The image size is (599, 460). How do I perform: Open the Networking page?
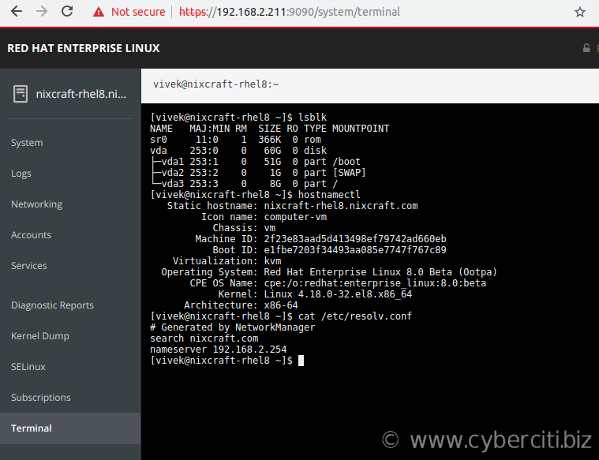[37, 204]
